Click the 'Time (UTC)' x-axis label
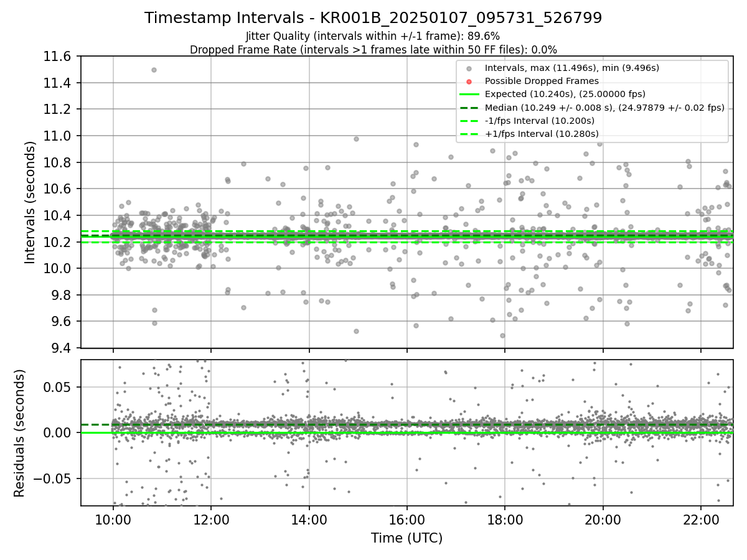 tap(406, 538)
